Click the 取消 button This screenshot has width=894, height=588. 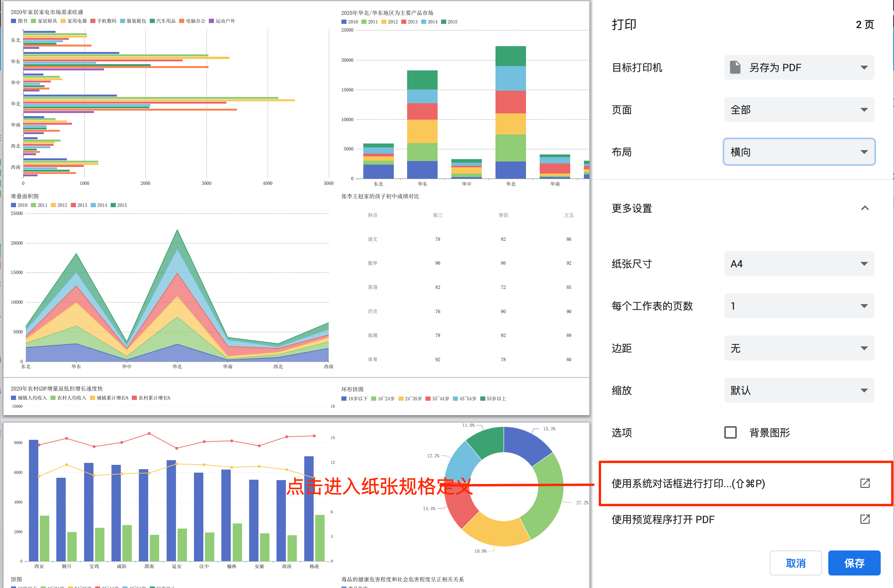click(x=795, y=563)
